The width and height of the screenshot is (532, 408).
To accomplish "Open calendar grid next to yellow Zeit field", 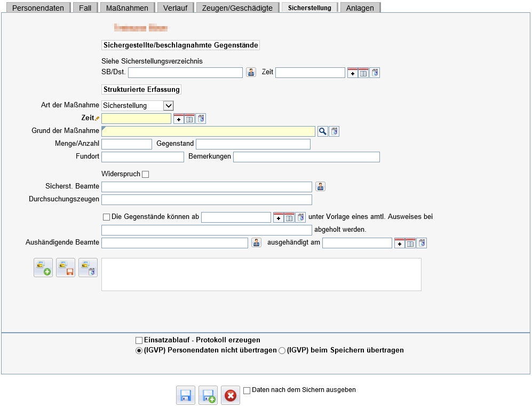I will 189,119.
